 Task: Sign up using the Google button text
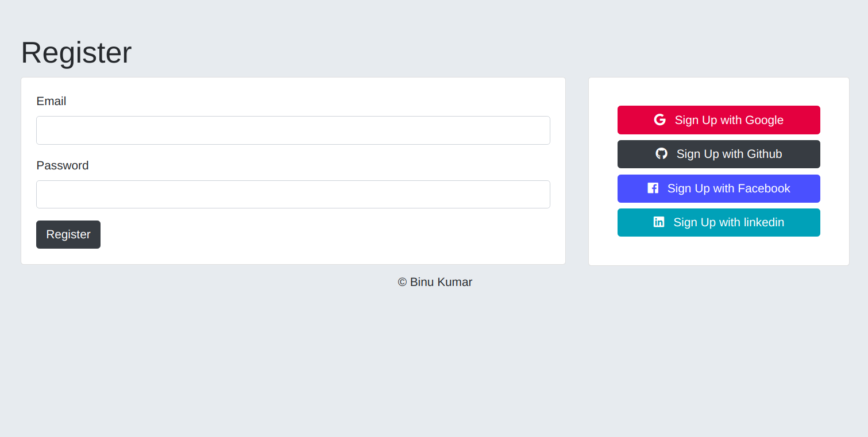coord(728,120)
